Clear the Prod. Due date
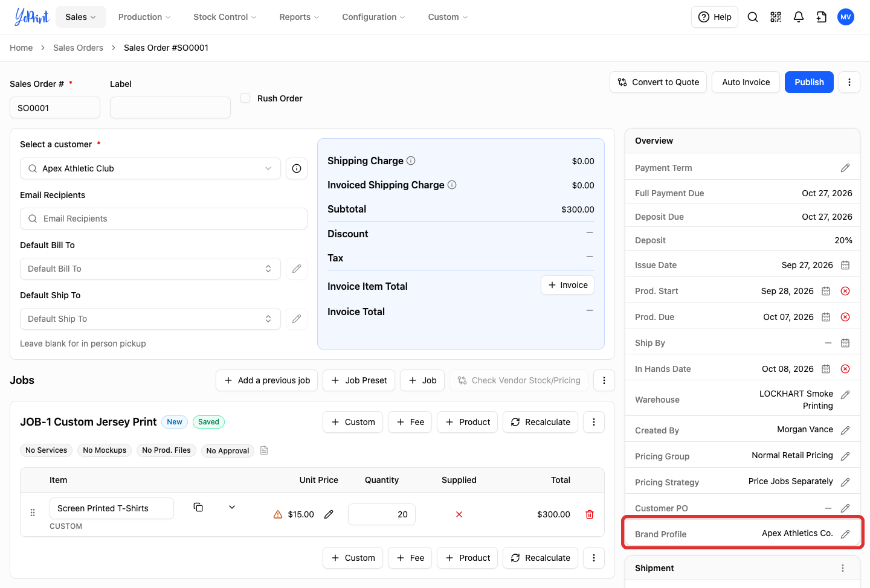Image resolution: width=870 pixels, height=588 pixels. [x=845, y=317]
